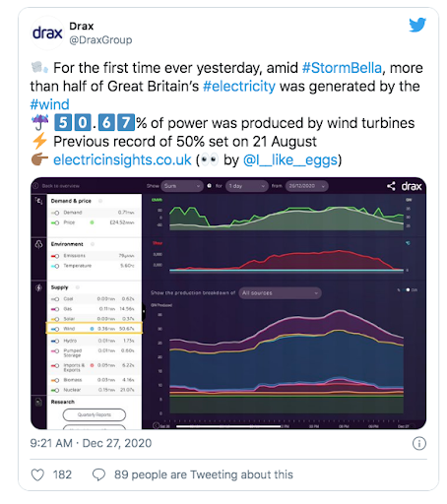Open the #StormBella hashtag link

click(x=342, y=68)
